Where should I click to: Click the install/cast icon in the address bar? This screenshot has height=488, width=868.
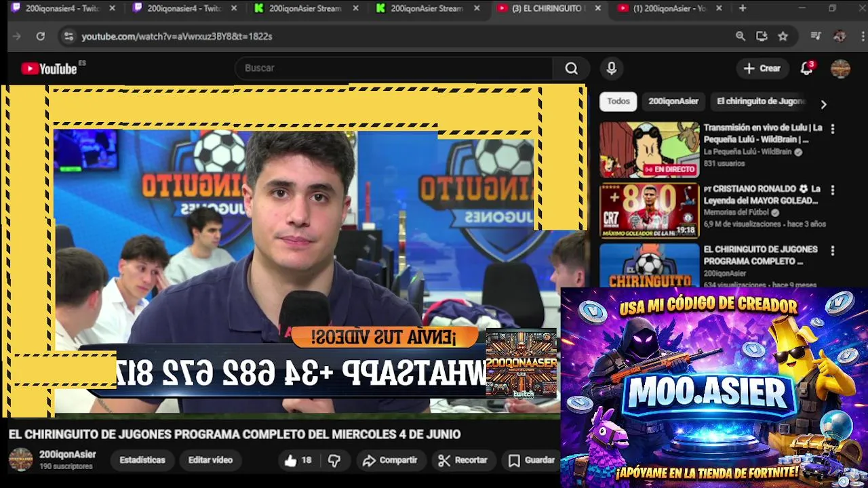[x=762, y=37]
